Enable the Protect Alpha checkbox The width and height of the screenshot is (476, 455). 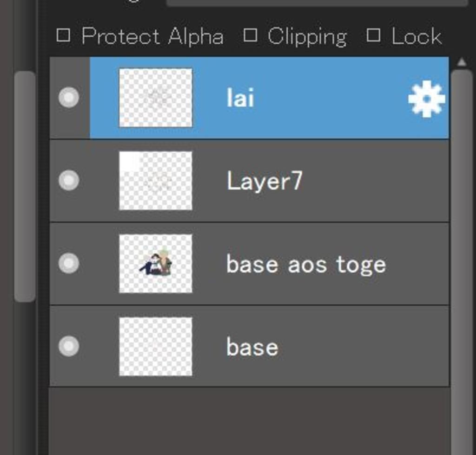(x=63, y=35)
